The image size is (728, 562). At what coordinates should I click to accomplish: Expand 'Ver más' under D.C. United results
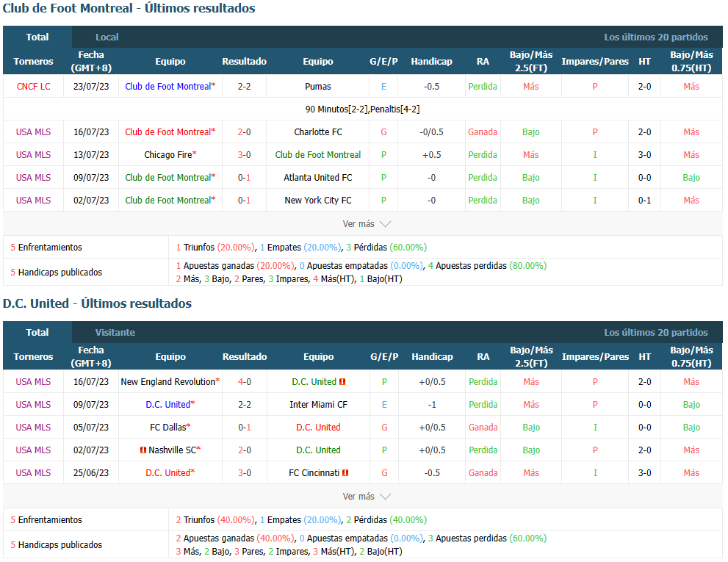(x=367, y=497)
